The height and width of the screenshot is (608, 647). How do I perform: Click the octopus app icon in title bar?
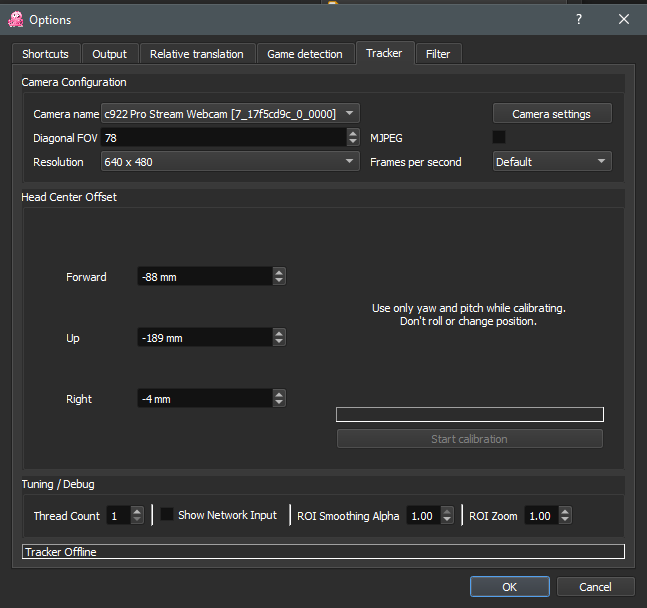[16, 19]
